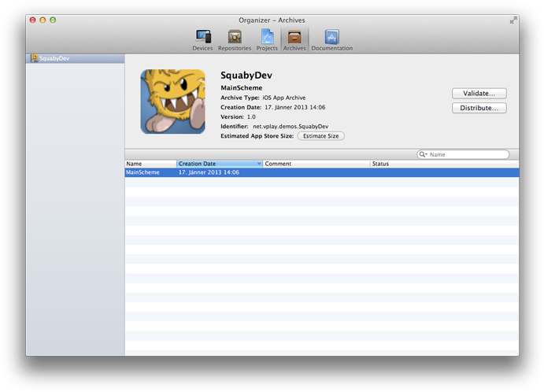Screen dimensions: 544x392
Task: Toggle the sort arrow in Creation Date header
Action: pos(259,164)
